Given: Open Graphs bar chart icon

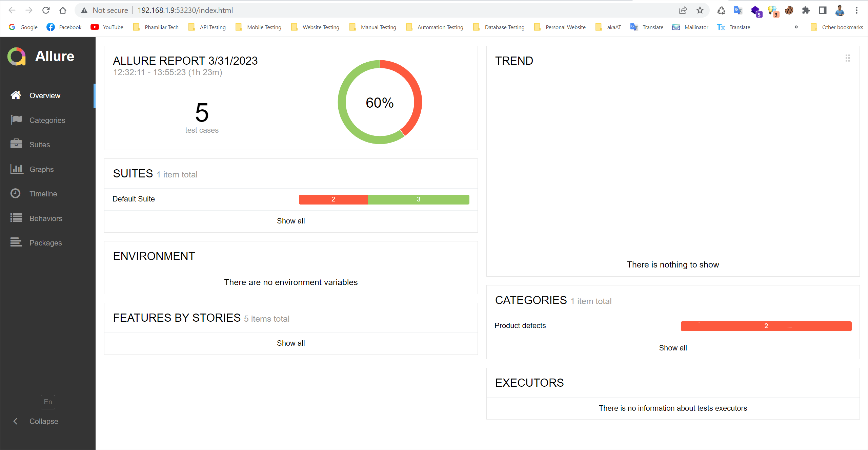Looking at the screenshot, I should [17, 169].
